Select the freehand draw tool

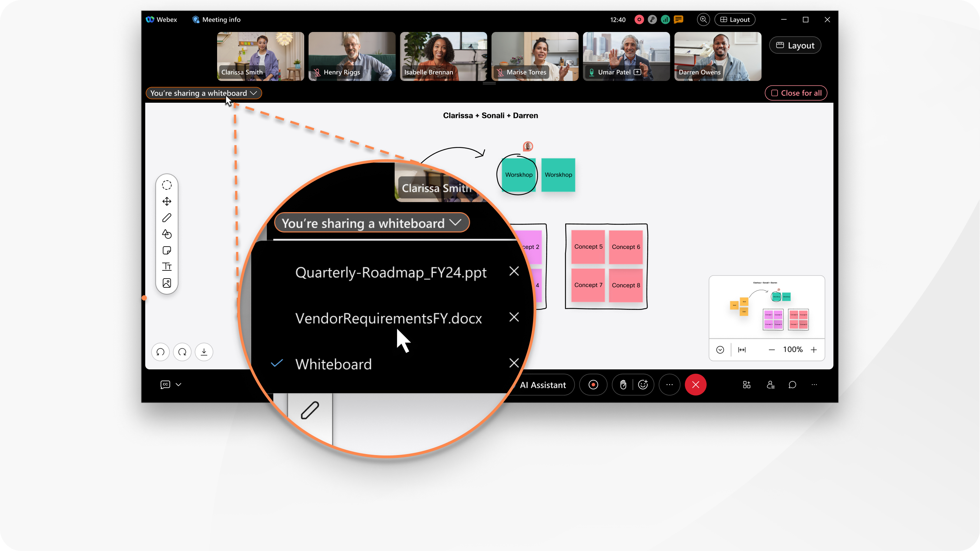(167, 217)
